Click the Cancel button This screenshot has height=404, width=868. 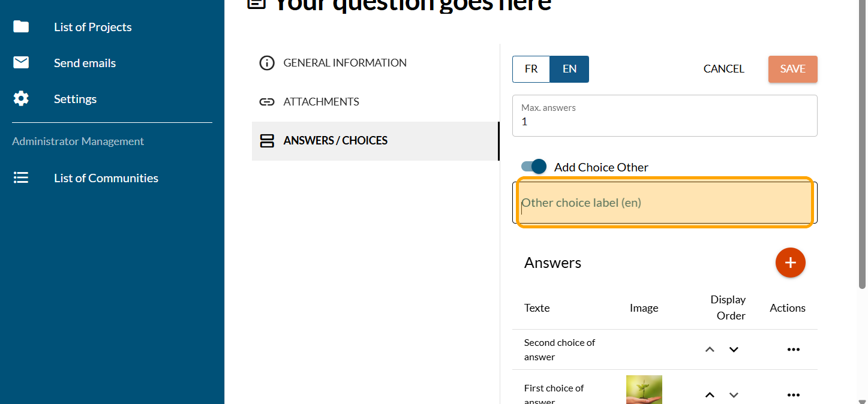[723, 69]
